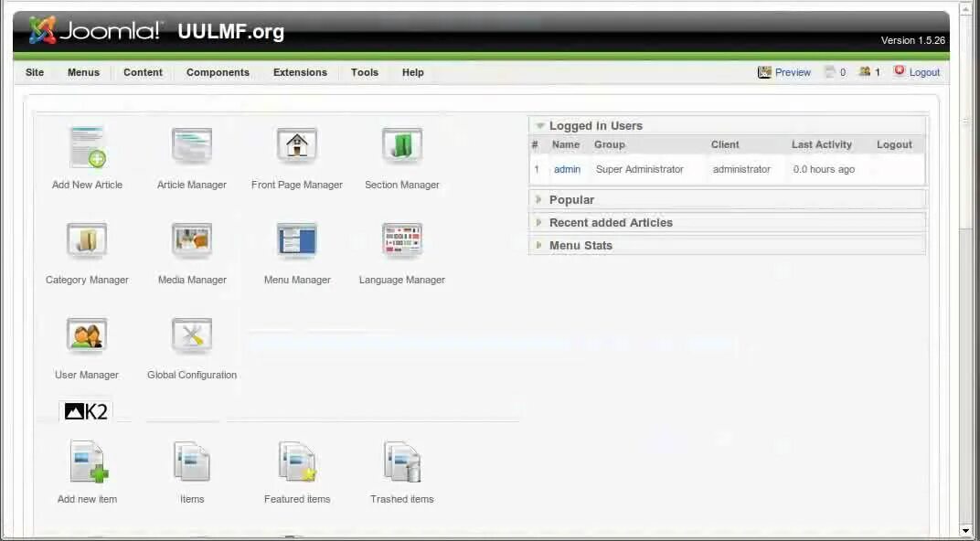Viewport: 980px width, 541px height.
Task: Click the K2 Trashed items icon
Action: (x=402, y=461)
